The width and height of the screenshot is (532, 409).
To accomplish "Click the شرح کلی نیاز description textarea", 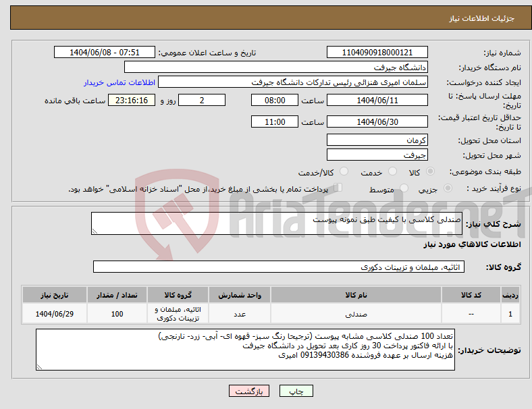I will pos(277,223).
